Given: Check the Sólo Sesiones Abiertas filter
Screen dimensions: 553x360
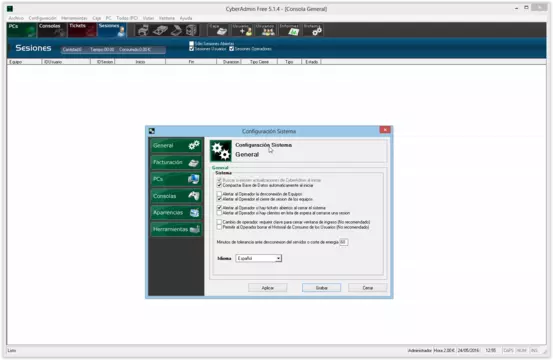Looking at the screenshot, I should pos(192,44).
